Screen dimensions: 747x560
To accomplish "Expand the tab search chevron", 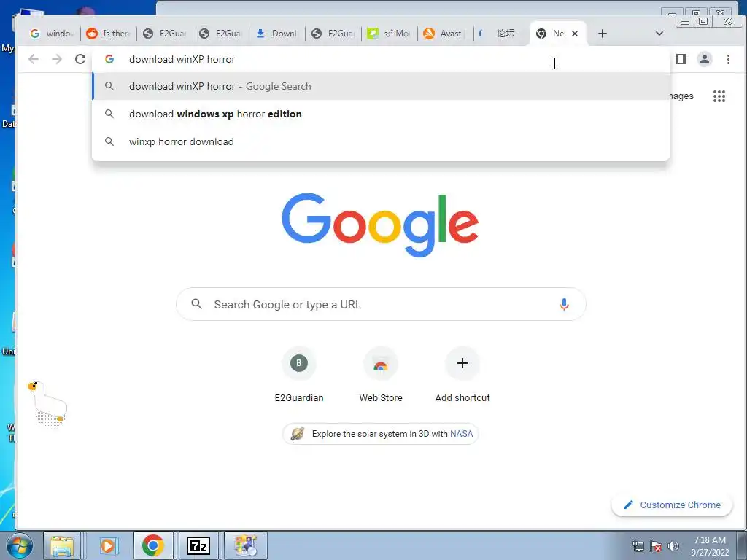I will (659, 34).
